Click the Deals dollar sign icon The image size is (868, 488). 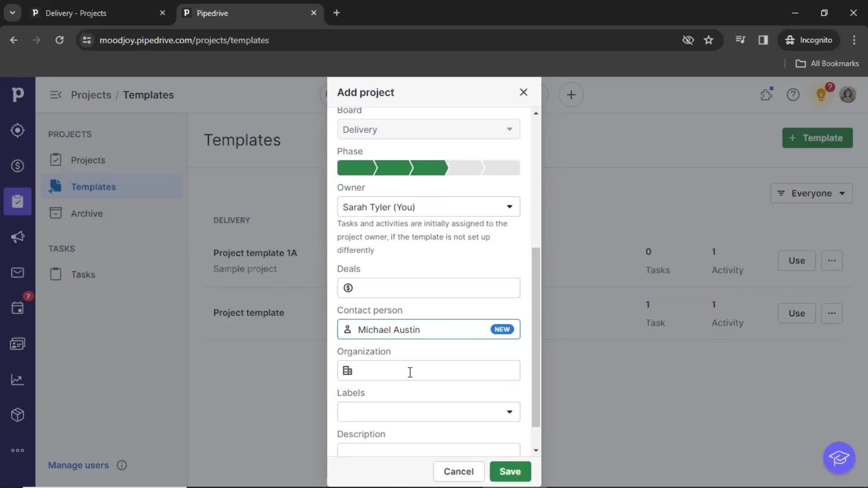[x=348, y=288]
